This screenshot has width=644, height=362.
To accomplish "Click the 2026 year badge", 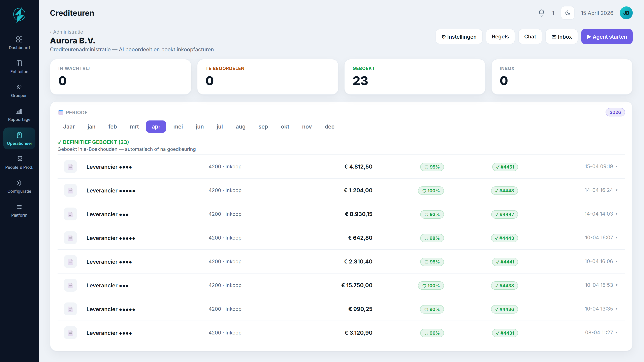I will tap(615, 112).
